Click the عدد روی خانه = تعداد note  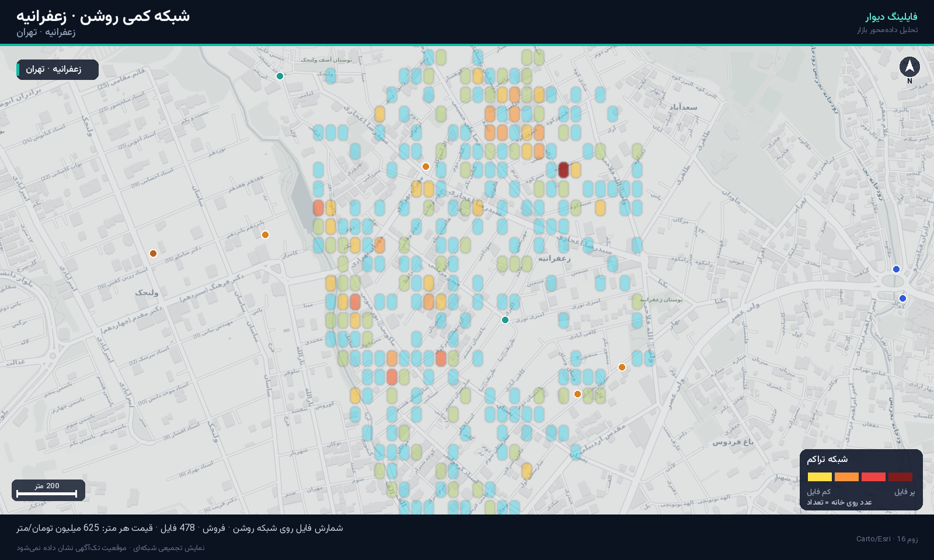tap(839, 502)
